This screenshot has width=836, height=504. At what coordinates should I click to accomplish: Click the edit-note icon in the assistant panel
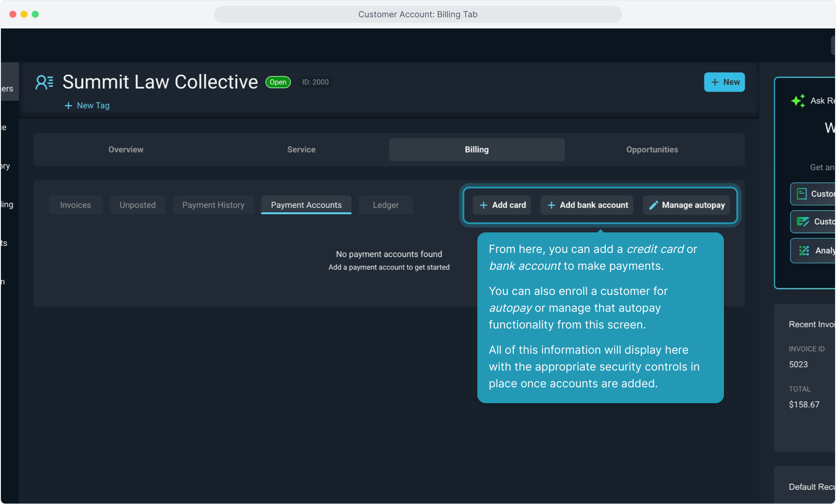pos(802,222)
